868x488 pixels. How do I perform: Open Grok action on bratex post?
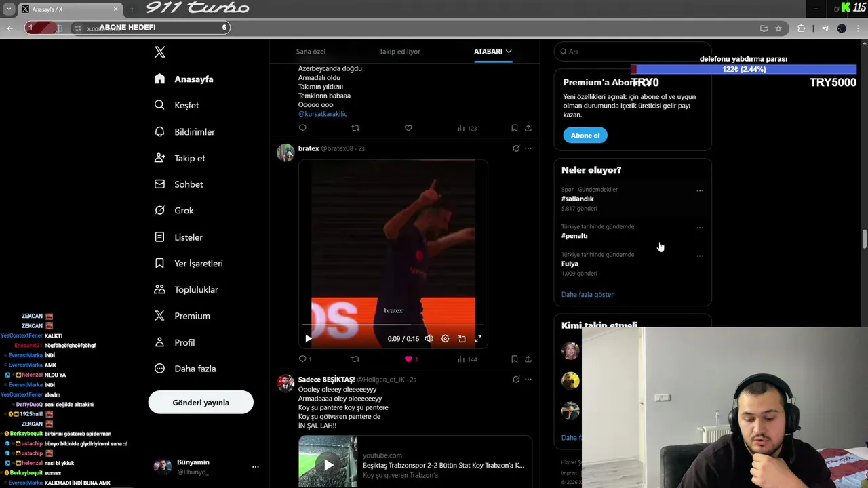pos(516,148)
